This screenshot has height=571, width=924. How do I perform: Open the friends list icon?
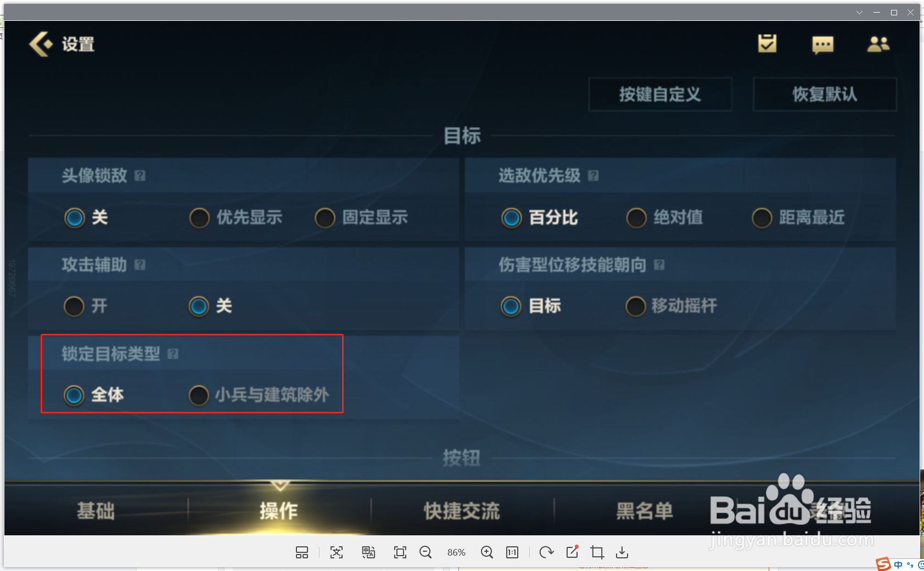point(878,44)
